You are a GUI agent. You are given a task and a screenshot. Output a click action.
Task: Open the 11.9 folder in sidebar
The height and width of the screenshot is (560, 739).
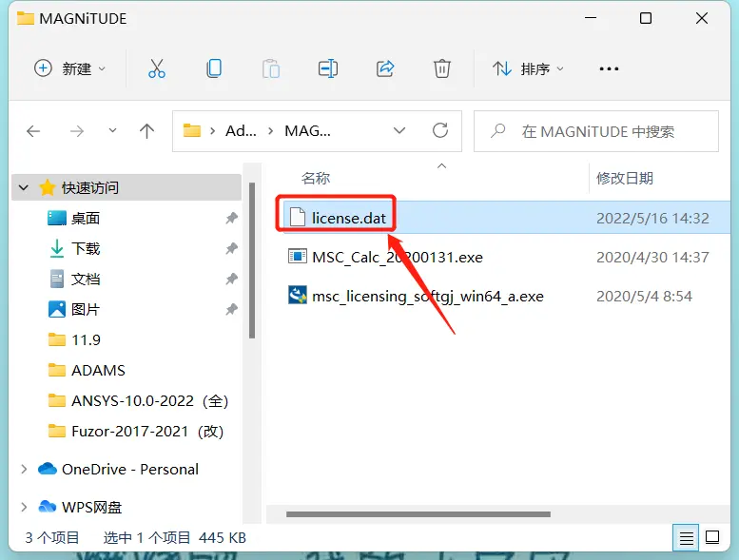(86, 340)
